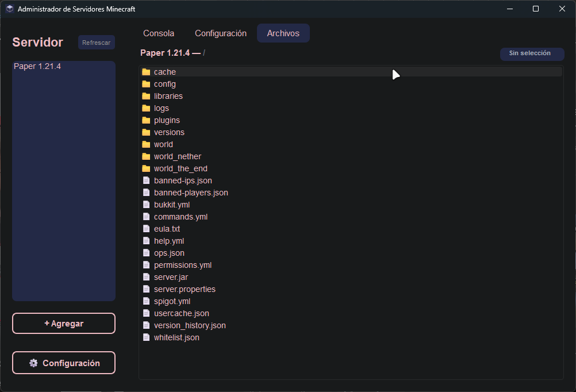Click the libraries folder icon
The image size is (576, 392).
[x=146, y=96]
